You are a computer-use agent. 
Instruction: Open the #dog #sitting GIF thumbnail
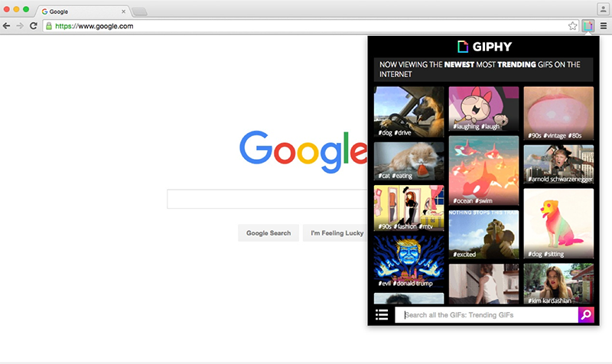558,223
